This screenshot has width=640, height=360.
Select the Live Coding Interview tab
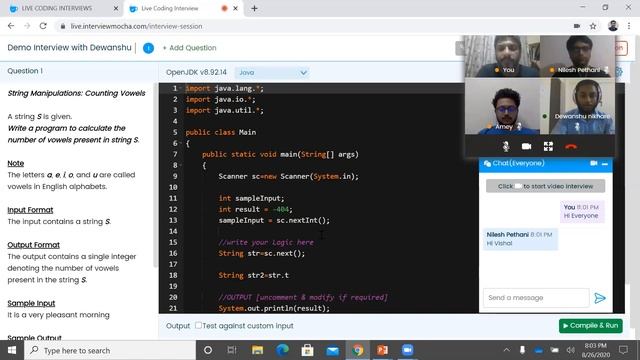click(x=184, y=8)
